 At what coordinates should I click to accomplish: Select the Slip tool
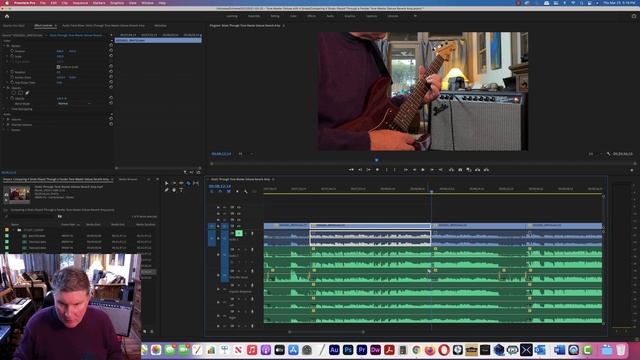click(x=196, y=184)
